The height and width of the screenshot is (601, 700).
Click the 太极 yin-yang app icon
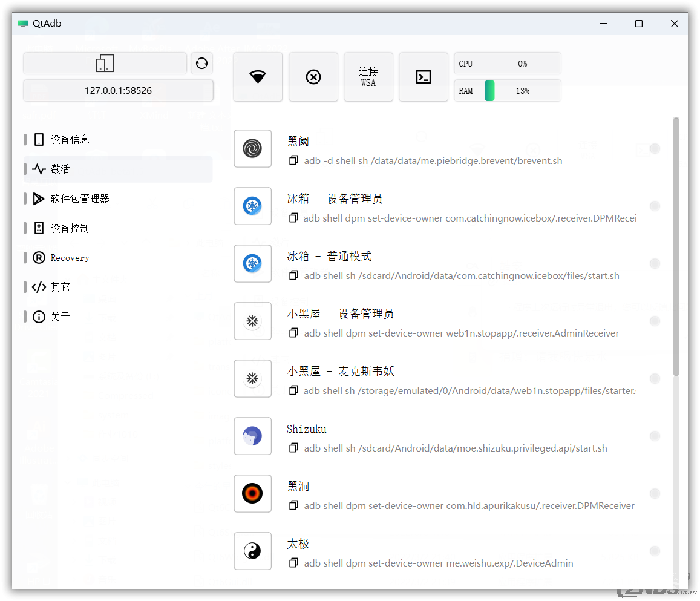point(253,551)
